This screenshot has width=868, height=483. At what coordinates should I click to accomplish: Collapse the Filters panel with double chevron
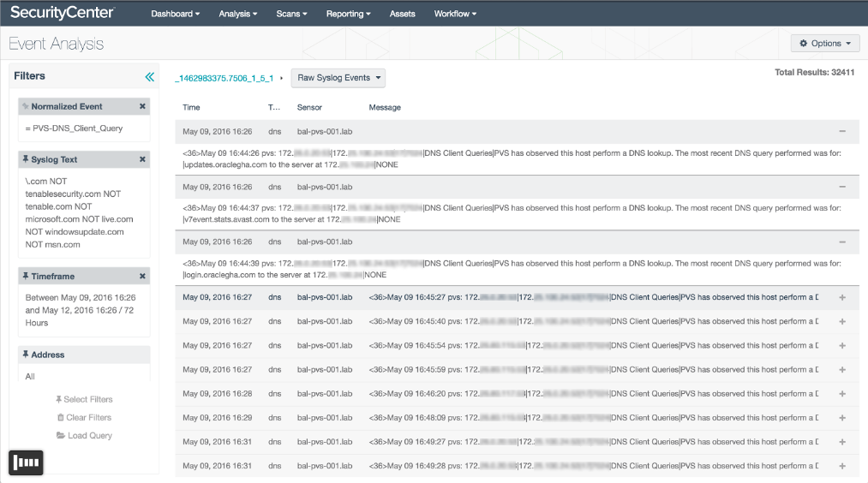tap(149, 77)
